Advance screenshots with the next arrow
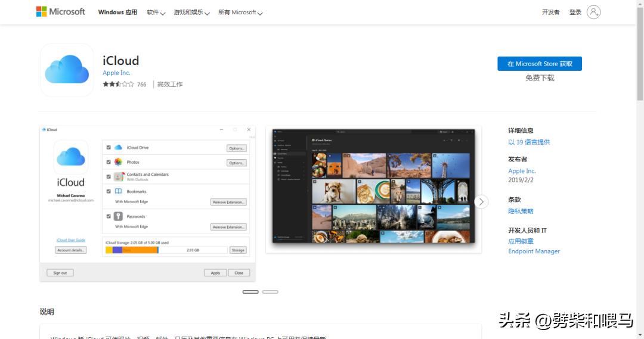Screen dimensions: 644x339 481,202
